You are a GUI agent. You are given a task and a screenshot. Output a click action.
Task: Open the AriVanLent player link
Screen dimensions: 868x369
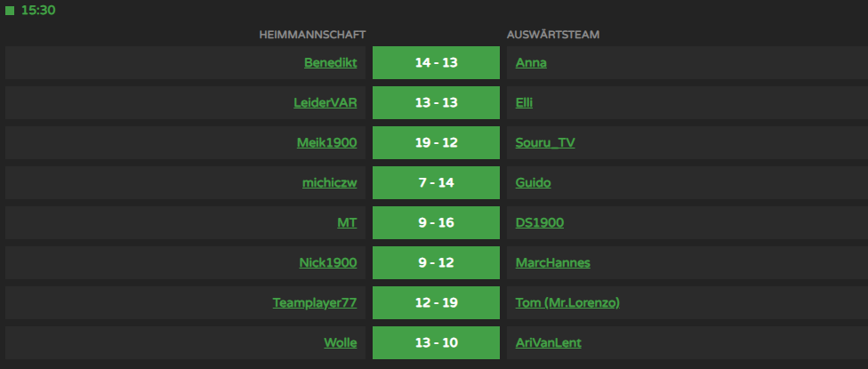coord(549,343)
